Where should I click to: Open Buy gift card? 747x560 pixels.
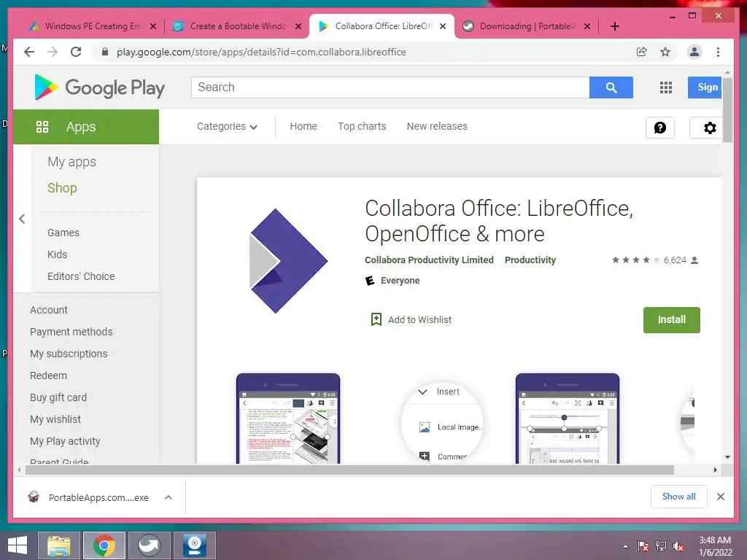pos(58,397)
